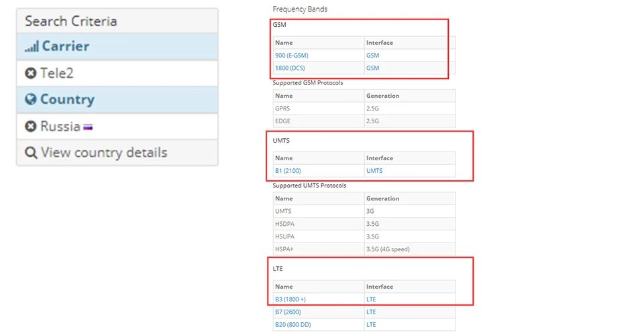Click the UMTS cell in protocols table
The image size is (644, 335).
(x=319, y=211)
